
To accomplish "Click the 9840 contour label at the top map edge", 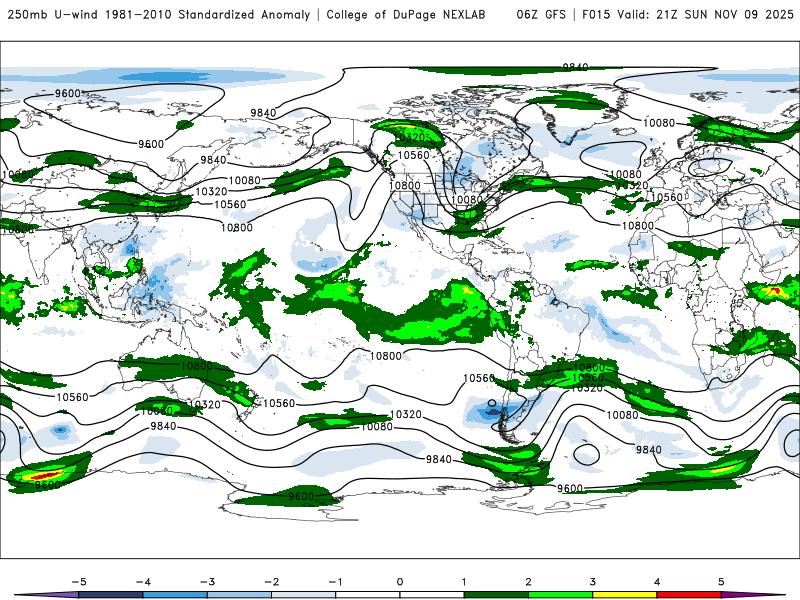I will point(575,67).
